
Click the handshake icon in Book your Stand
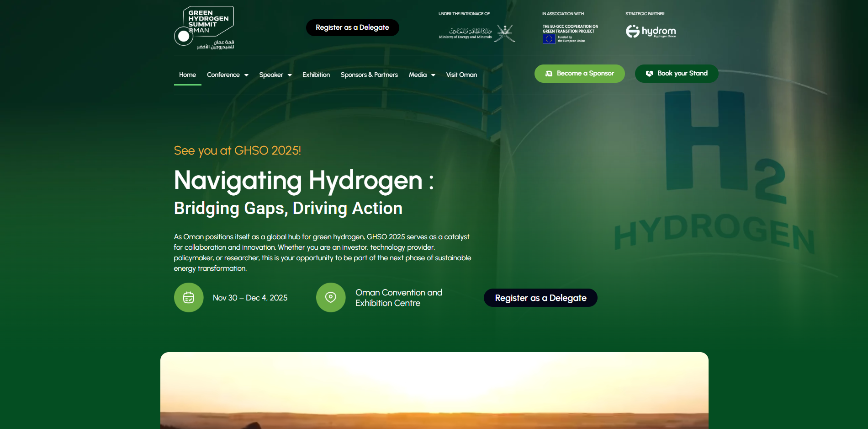pyautogui.click(x=649, y=74)
